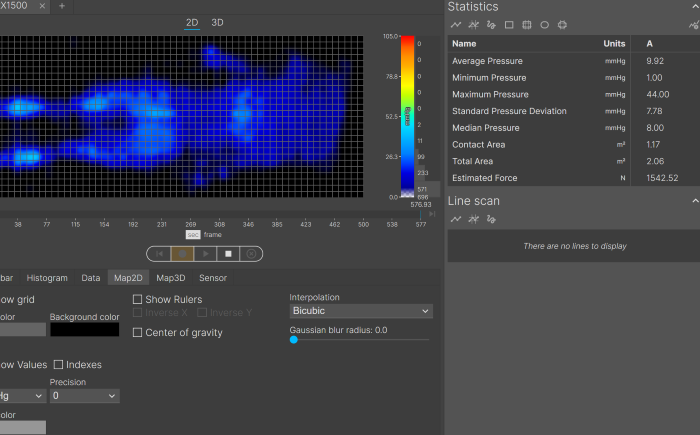The image size is (700, 435).
Task: Toggle the Inverse X checkbox
Action: coord(138,313)
